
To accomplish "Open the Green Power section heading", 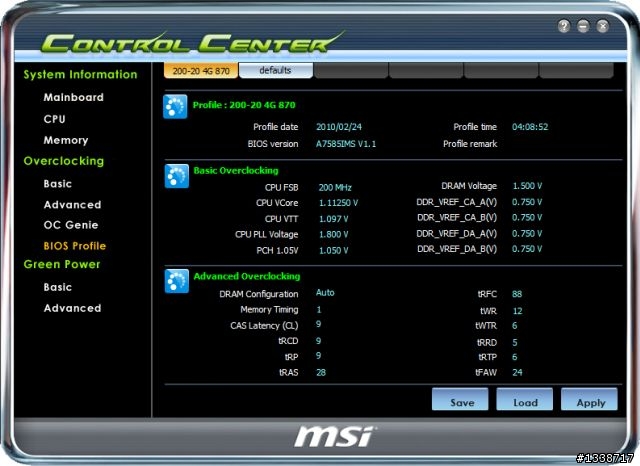I will 62,264.
